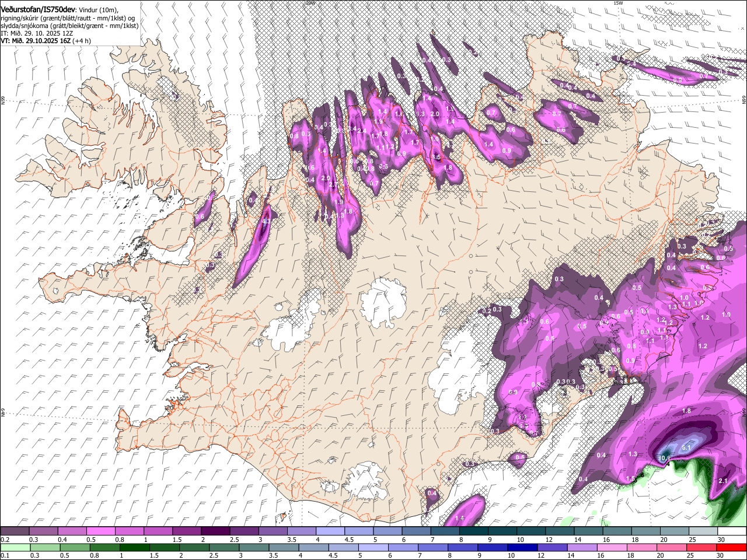Select lower legend swatch between 0.8 and 1
747x560 pixels.
pyautogui.click(x=105, y=548)
